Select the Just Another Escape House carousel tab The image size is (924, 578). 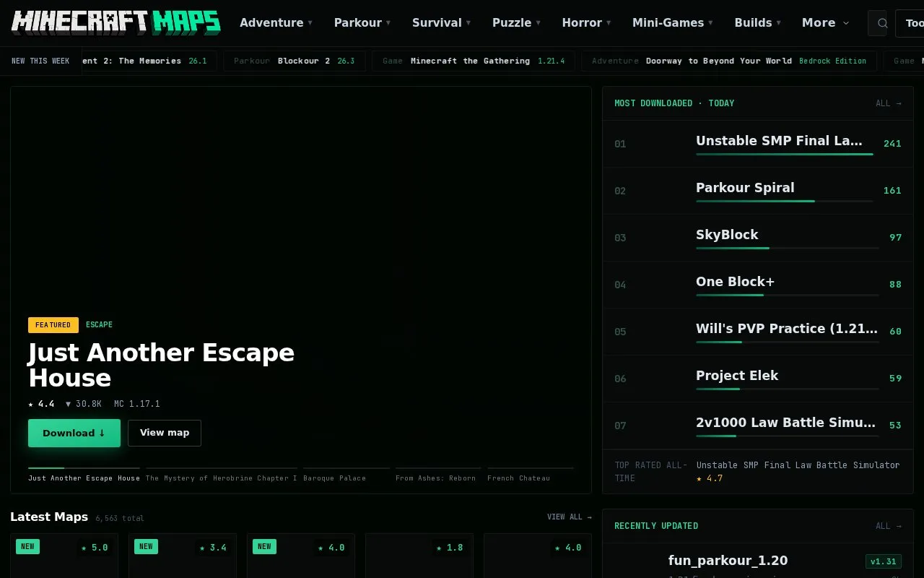[84, 475]
